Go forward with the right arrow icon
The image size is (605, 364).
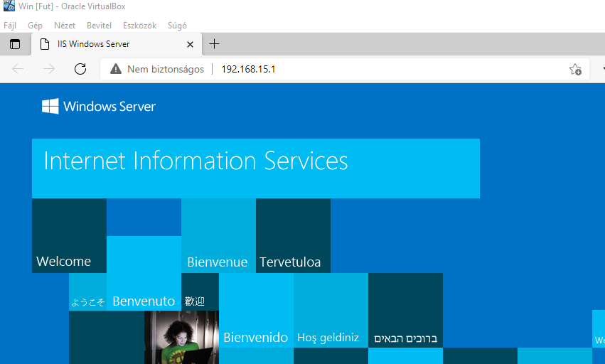tap(49, 69)
